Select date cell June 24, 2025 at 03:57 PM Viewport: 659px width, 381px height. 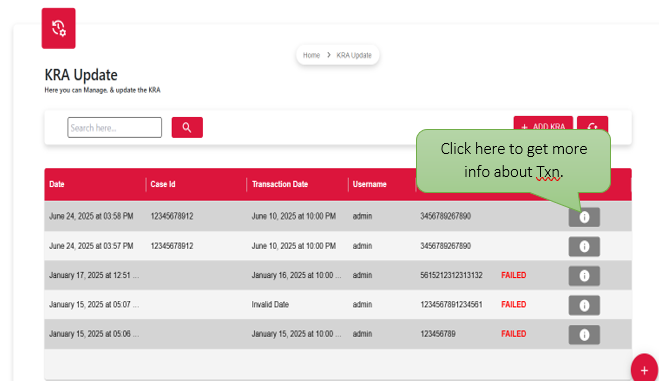pos(91,246)
